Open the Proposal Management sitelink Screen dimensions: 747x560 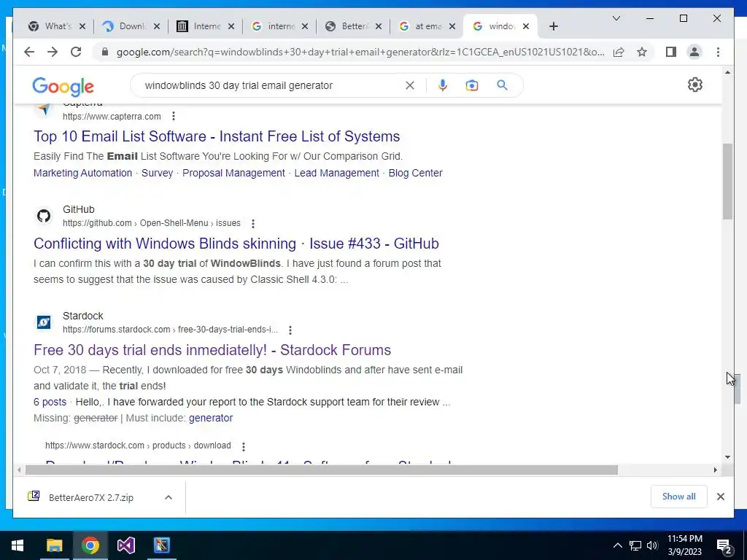pyautogui.click(x=233, y=173)
